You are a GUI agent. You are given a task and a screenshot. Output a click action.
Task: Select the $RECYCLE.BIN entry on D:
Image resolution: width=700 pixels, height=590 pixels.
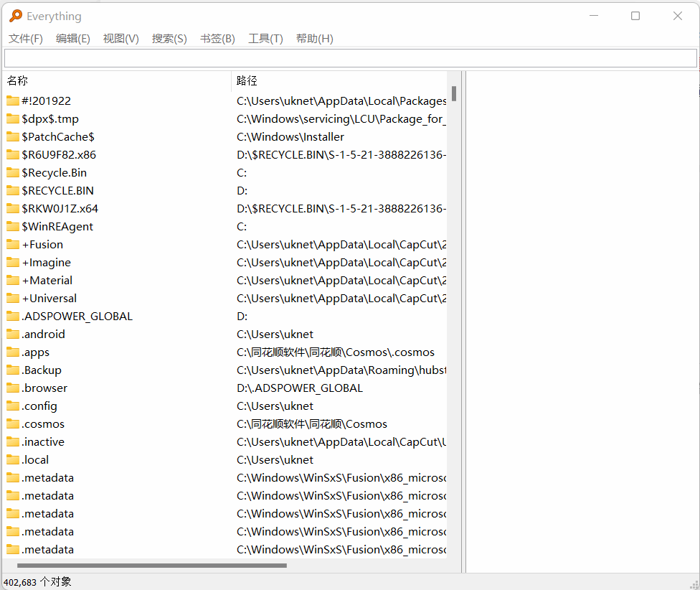coord(57,191)
